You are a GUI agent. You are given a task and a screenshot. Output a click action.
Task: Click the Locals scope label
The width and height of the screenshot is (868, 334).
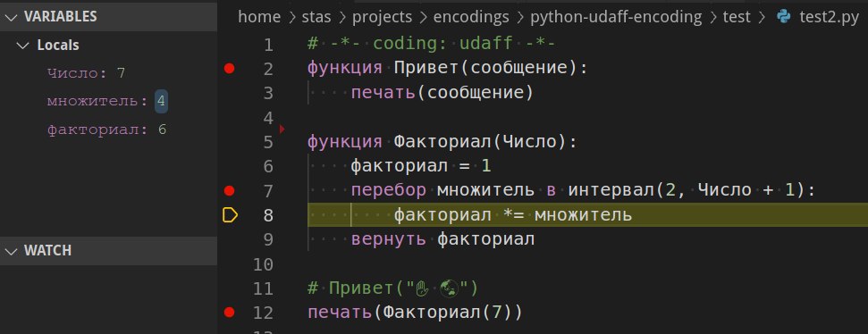point(58,46)
